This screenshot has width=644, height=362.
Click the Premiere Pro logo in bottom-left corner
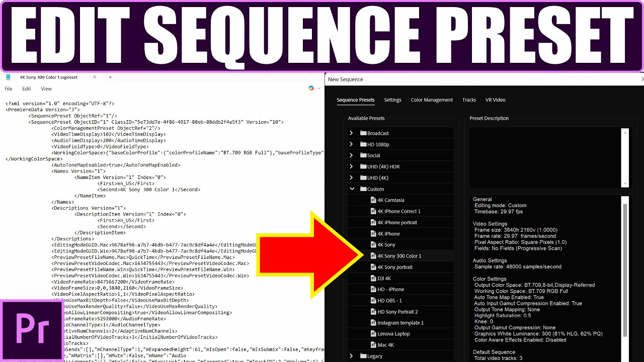pos(32,329)
